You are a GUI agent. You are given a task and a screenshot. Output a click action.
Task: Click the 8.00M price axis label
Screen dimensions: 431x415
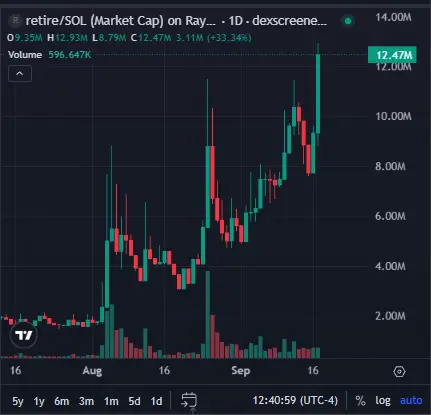[390, 166]
